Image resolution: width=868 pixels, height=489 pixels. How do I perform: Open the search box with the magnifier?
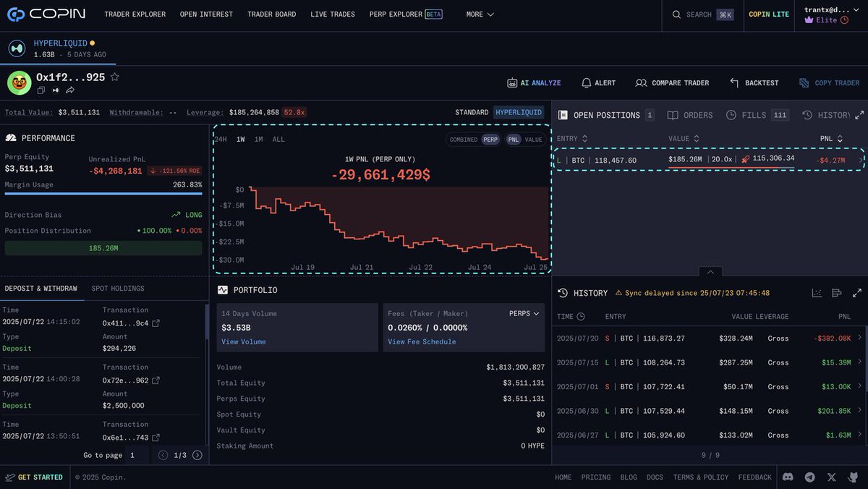pos(676,14)
